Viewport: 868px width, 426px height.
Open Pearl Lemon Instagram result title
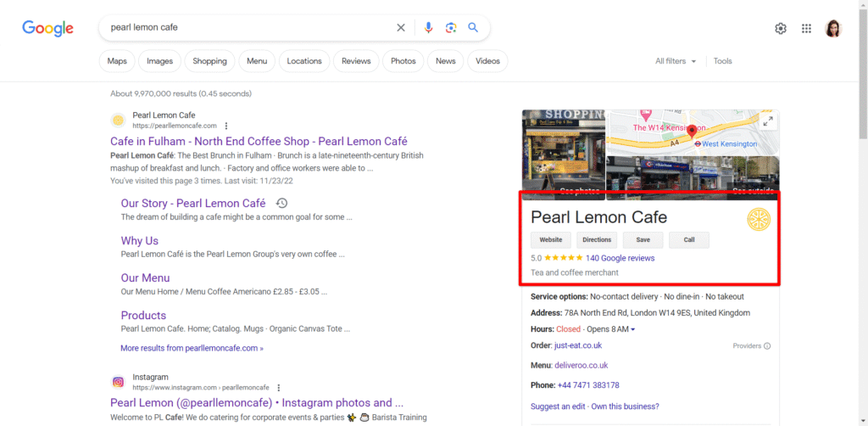pos(257,403)
